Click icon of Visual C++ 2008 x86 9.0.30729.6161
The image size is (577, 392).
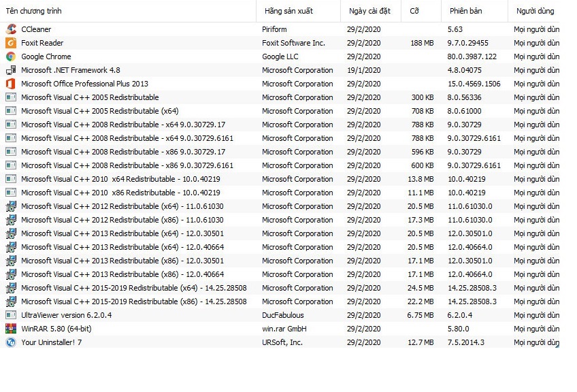coord(11,165)
